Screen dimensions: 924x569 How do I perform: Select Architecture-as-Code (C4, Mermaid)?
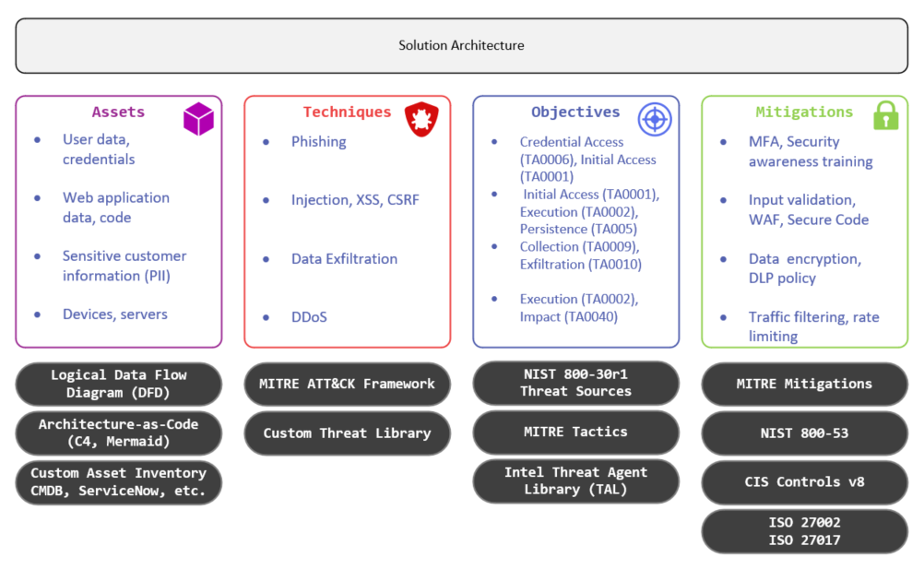click(x=118, y=433)
